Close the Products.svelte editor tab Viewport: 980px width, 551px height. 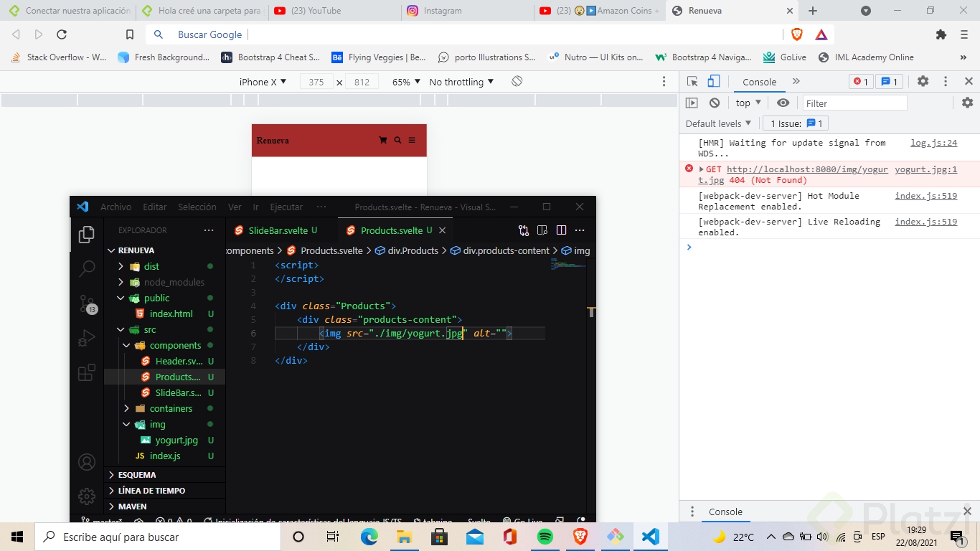pyautogui.click(x=443, y=230)
